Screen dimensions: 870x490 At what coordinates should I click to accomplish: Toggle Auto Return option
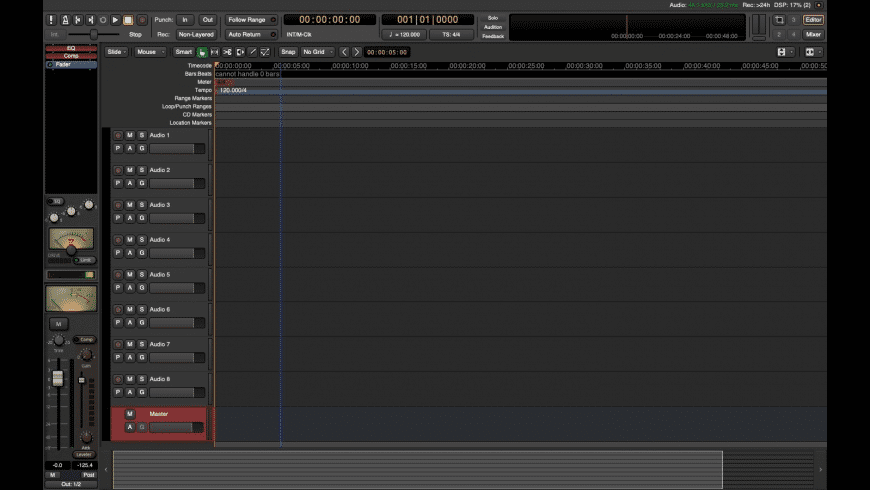pyautogui.click(x=251, y=34)
